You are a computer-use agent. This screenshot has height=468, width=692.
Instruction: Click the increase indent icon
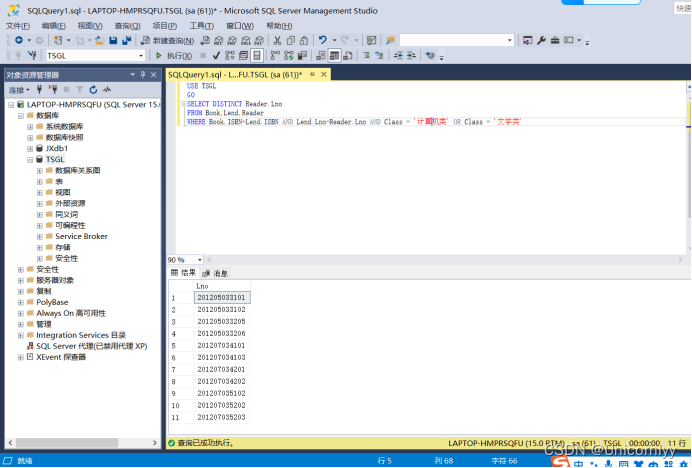click(x=411, y=56)
